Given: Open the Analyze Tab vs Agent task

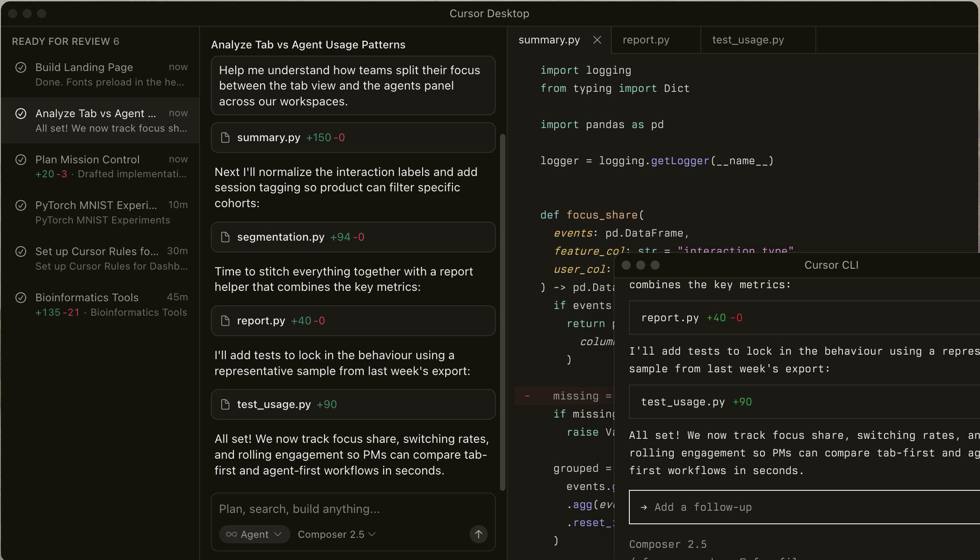Looking at the screenshot, I should coord(100,121).
